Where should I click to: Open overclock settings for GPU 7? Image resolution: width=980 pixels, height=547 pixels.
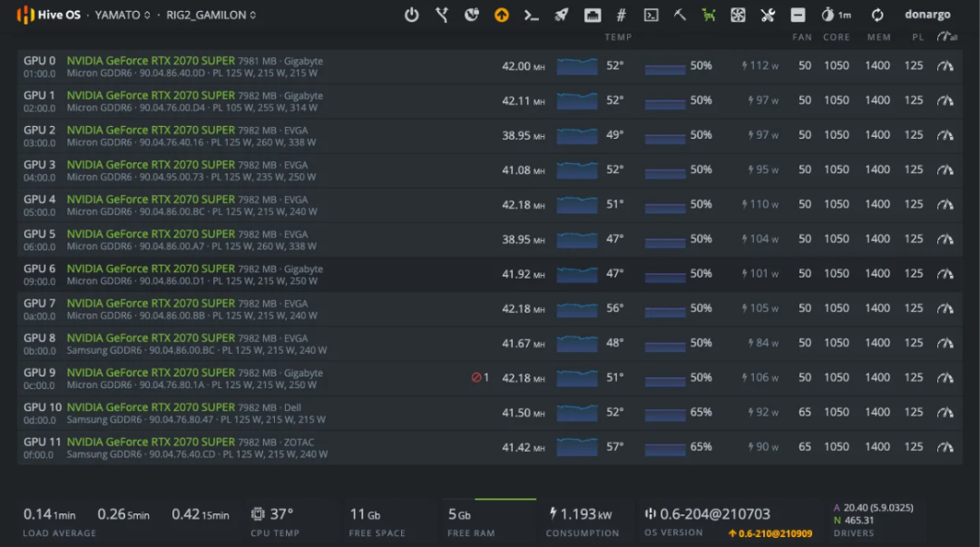[x=945, y=308]
